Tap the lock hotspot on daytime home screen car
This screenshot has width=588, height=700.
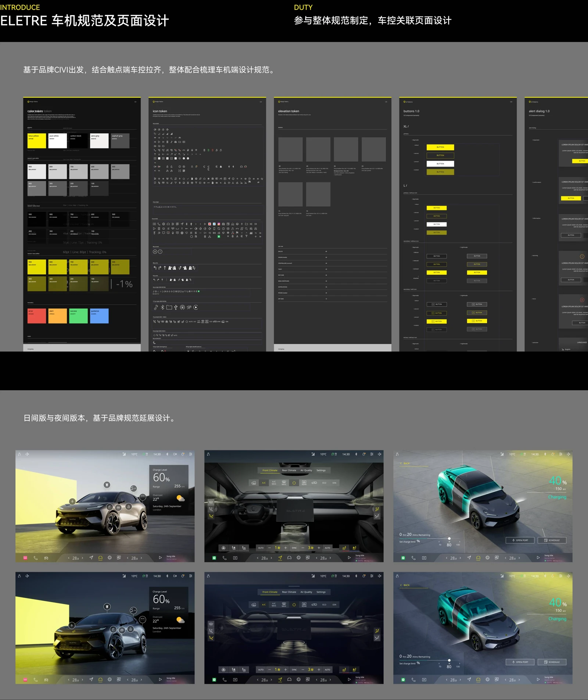[x=129, y=506]
